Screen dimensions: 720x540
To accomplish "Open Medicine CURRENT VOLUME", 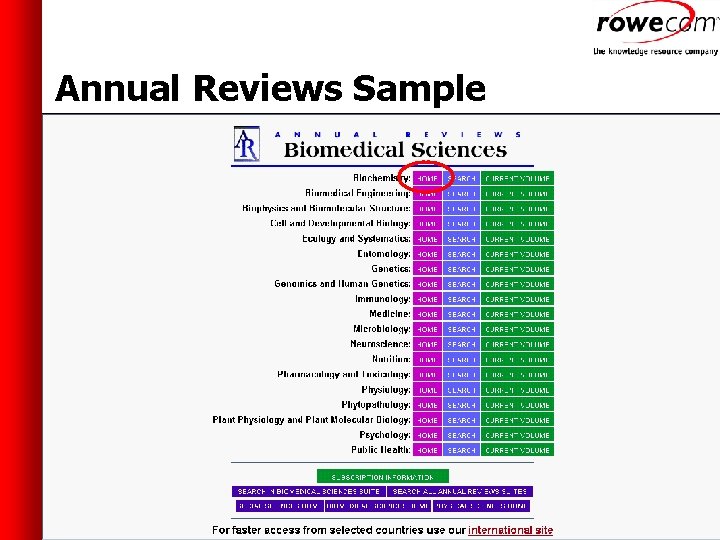I will [518, 314].
